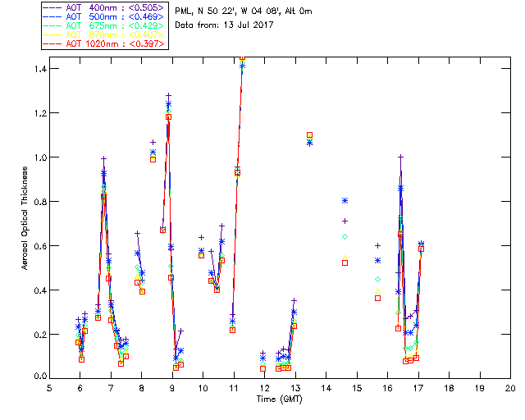Click the purple plus marker at 15.7 hours

[x=377, y=245]
